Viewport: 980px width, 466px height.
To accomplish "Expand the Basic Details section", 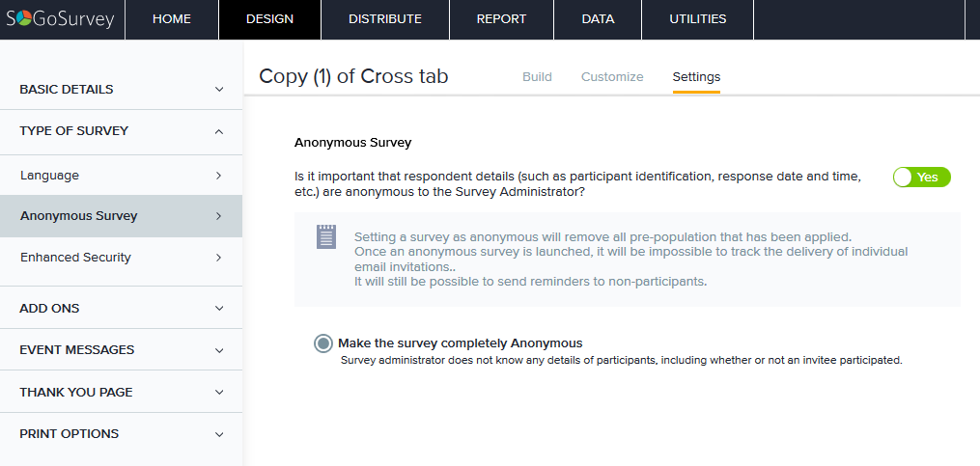I will [x=121, y=89].
